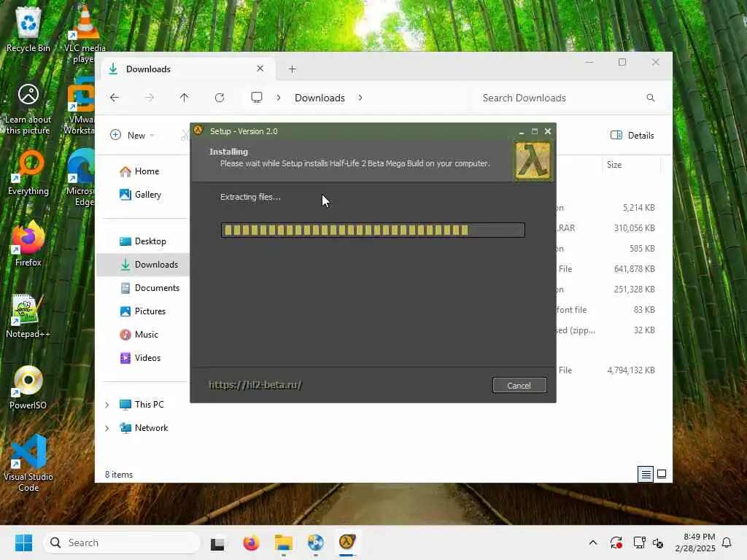Select the PowerISO desktop shortcut
The image size is (747, 560).
coord(28,388)
